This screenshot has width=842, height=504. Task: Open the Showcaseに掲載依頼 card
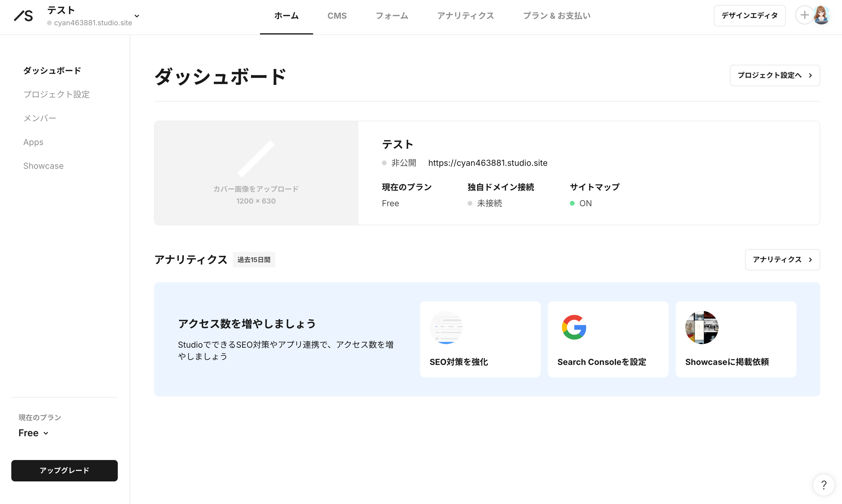coord(736,339)
